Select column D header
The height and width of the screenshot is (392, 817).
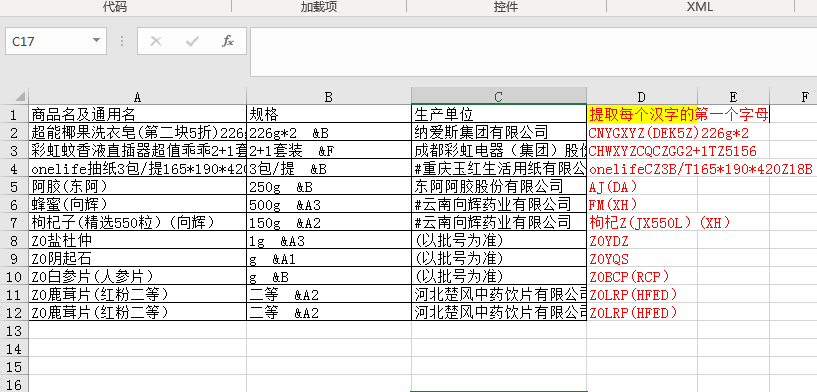pyautogui.click(x=642, y=96)
